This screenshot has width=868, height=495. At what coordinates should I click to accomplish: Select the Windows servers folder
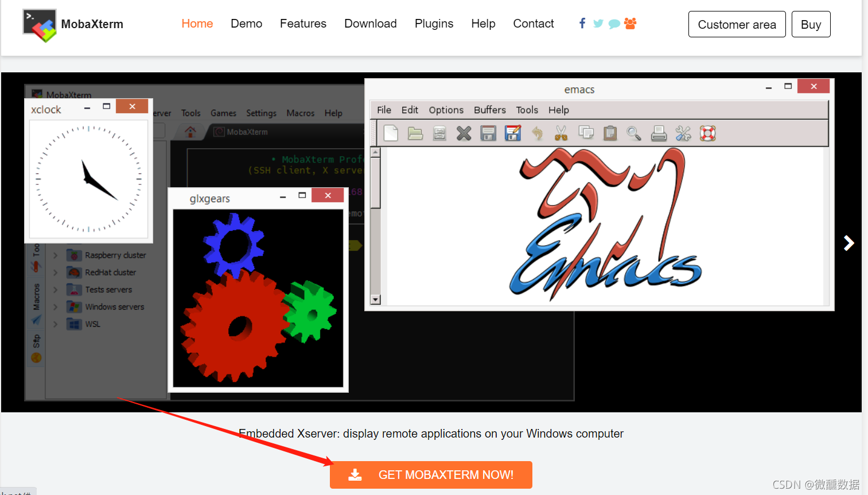point(105,307)
